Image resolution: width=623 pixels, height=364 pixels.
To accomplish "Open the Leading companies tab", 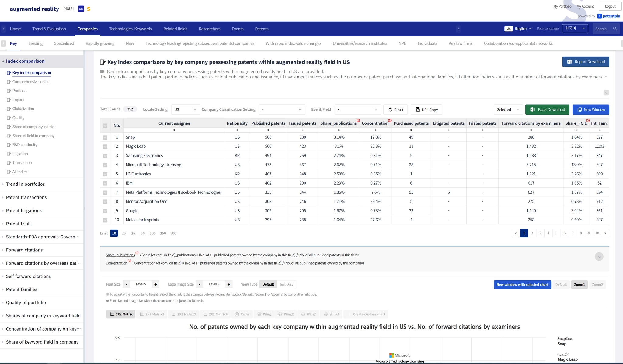I will pyautogui.click(x=35, y=43).
